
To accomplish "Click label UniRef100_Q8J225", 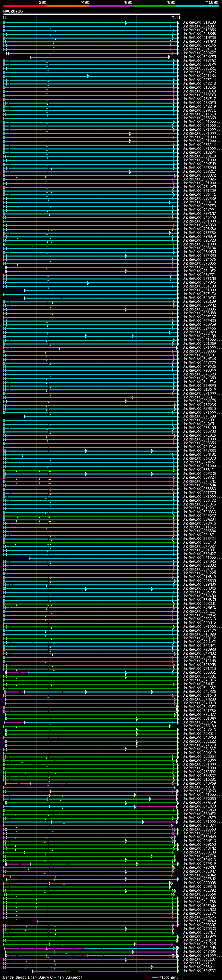I will (199, 573).
